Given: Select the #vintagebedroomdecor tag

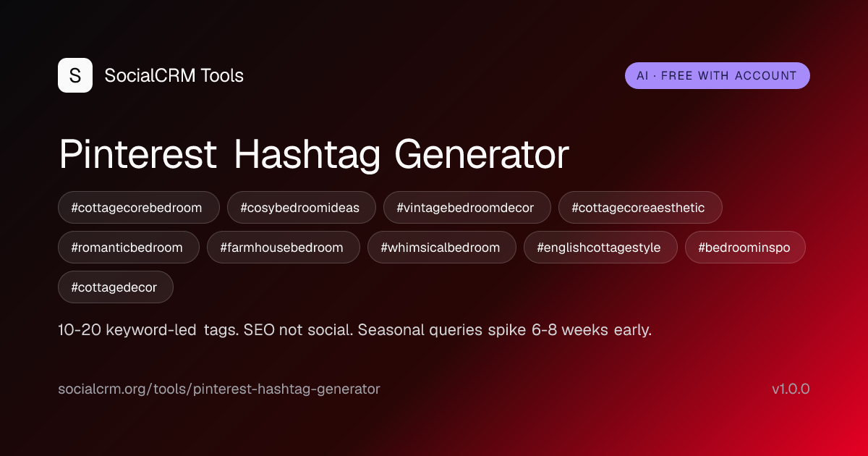Looking at the screenshot, I should coord(467,208).
